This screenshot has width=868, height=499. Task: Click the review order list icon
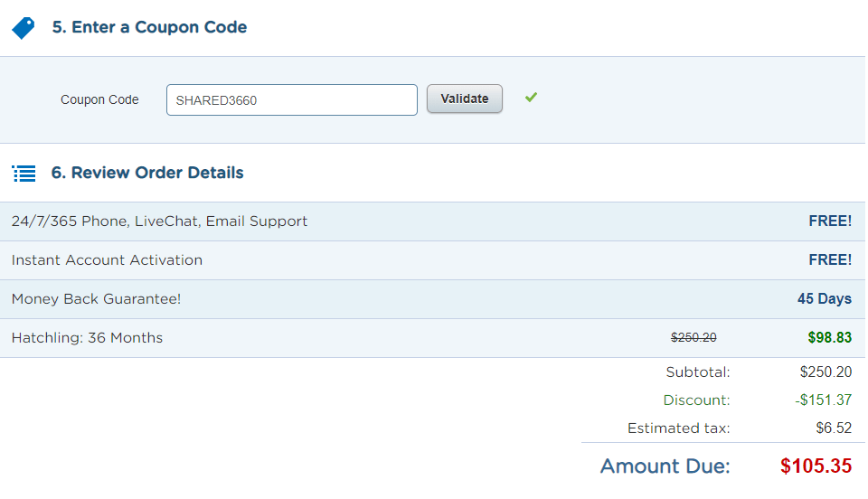(24, 173)
